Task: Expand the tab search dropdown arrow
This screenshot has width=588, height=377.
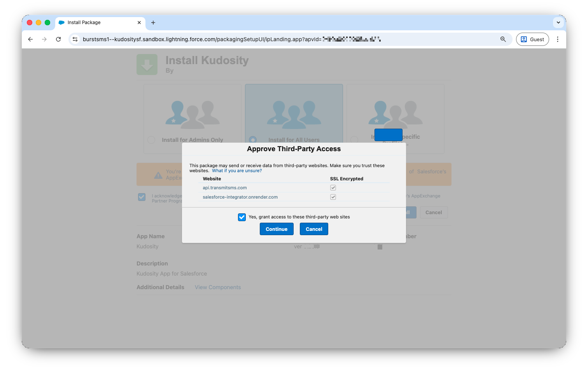Action: (558, 23)
